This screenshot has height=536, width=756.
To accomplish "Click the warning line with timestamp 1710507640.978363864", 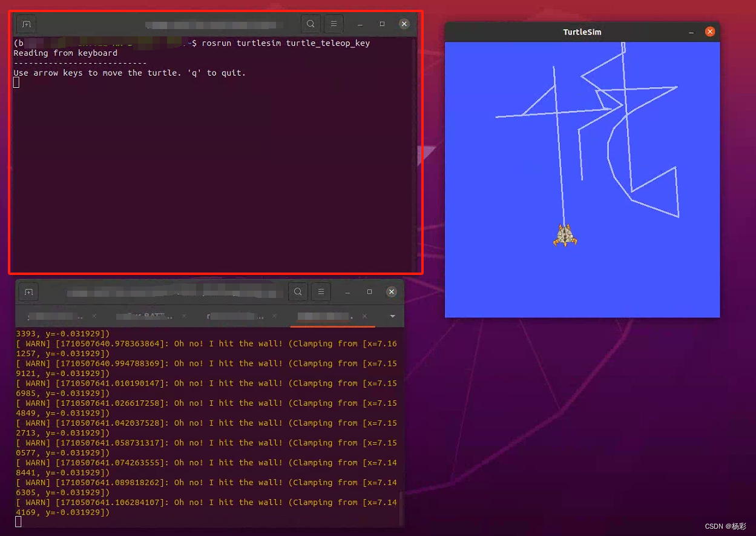I will point(206,349).
